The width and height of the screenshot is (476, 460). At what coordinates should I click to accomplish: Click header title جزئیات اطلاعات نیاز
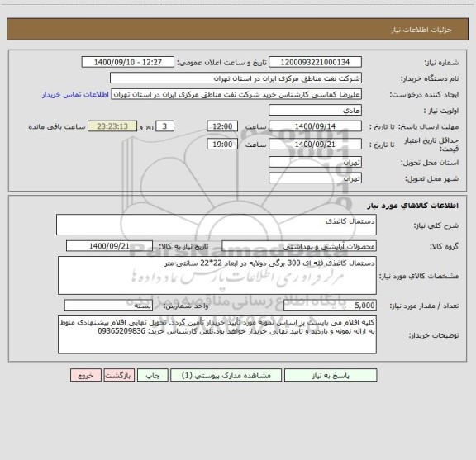[x=421, y=30]
